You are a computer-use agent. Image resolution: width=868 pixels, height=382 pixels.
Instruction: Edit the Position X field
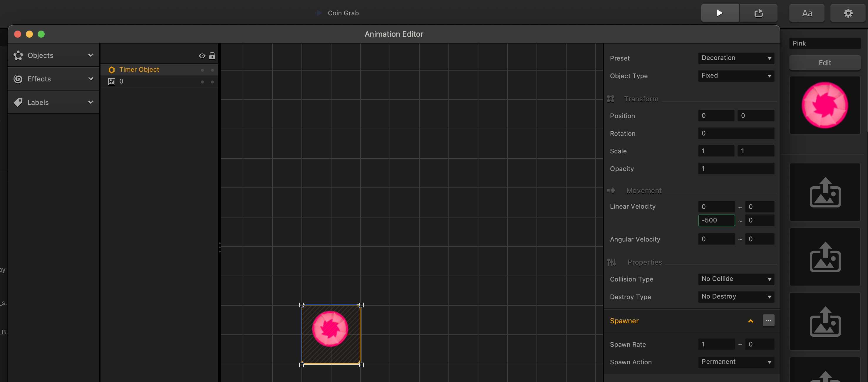(716, 115)
